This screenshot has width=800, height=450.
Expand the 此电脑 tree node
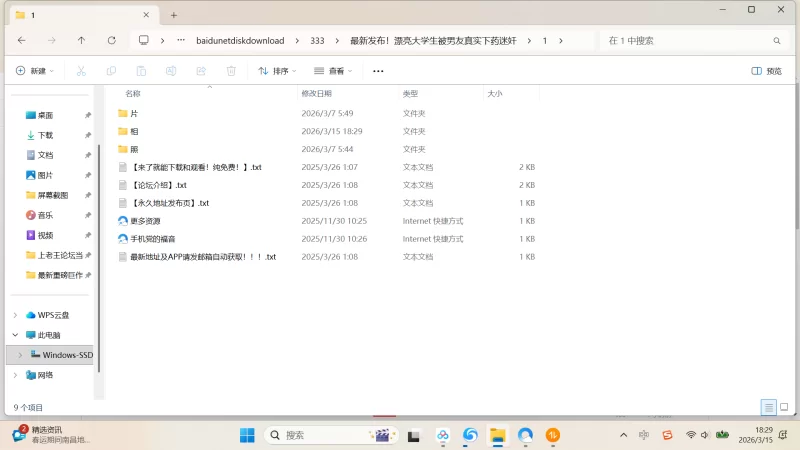[x=15, y=335]
